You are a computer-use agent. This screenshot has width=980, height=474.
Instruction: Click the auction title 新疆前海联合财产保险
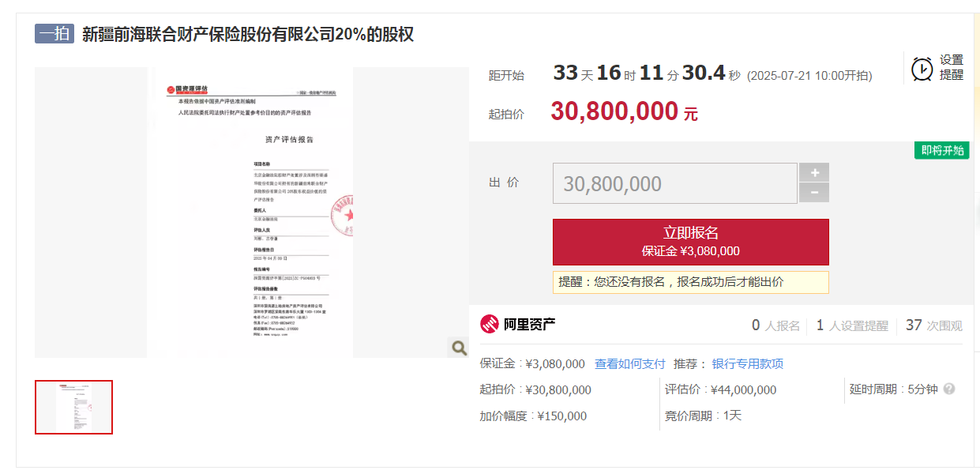247,35
